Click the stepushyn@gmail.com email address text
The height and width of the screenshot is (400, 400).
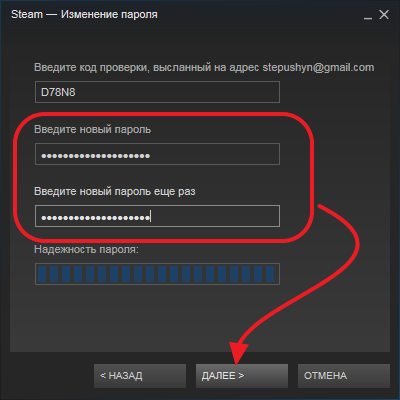pos(318,67)
